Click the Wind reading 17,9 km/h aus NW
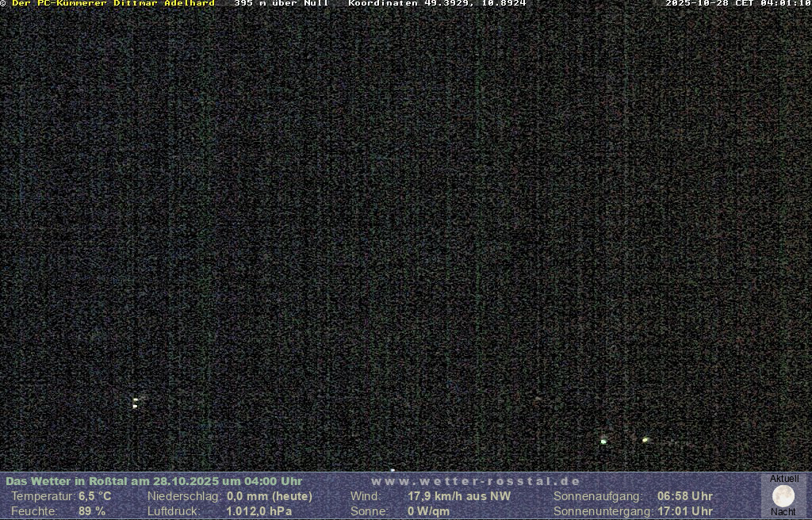 point(459,496)
